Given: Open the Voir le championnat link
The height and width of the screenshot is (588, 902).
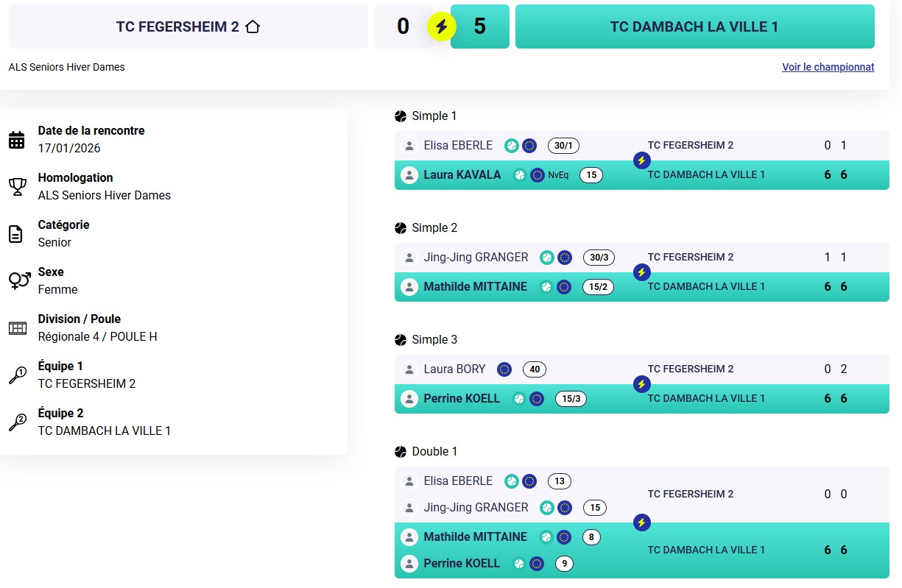Looking at the screenshot, I should [828, 67].
